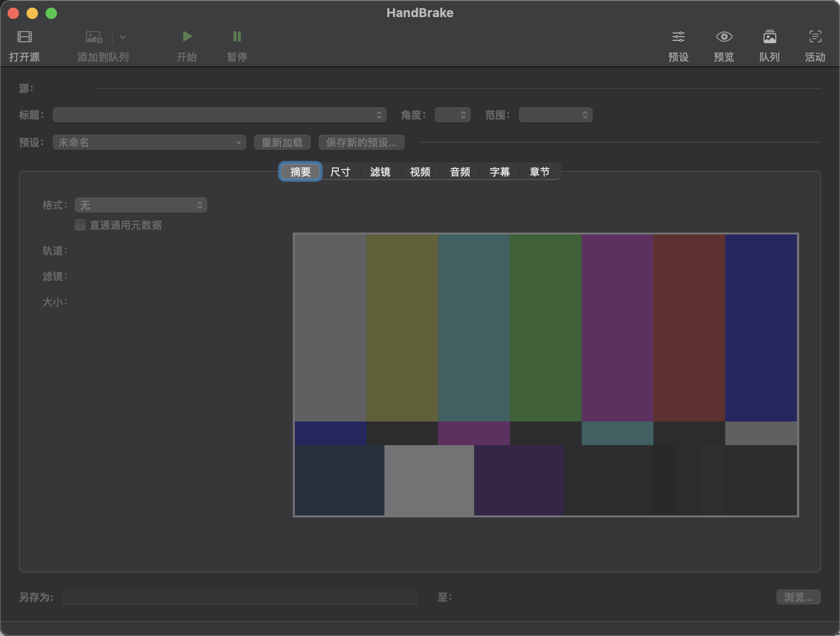
Task: Click the color bars preview image
Action: pyautogui.click(x=546, y=375)
